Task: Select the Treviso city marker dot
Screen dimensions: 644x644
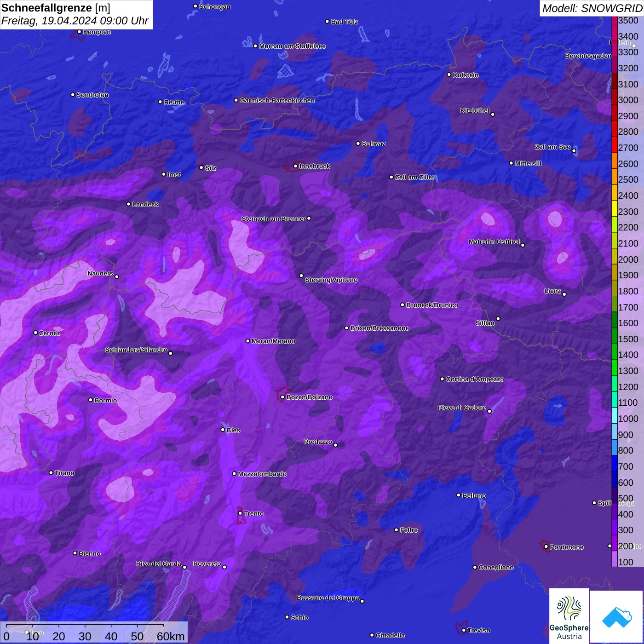Action: point(464,630)
